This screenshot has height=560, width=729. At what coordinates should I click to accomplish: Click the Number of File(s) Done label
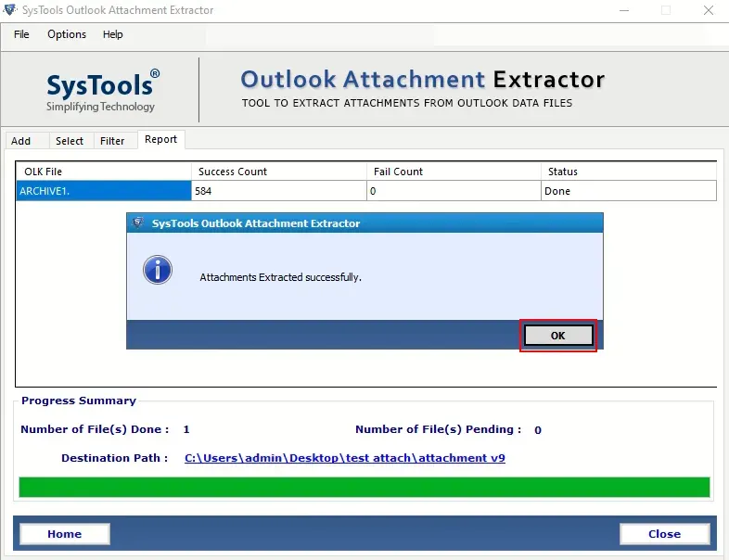(95, 429)
